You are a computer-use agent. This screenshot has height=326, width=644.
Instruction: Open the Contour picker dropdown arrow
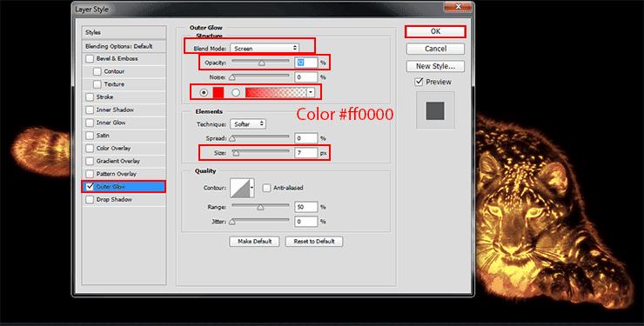pos(252,188)
